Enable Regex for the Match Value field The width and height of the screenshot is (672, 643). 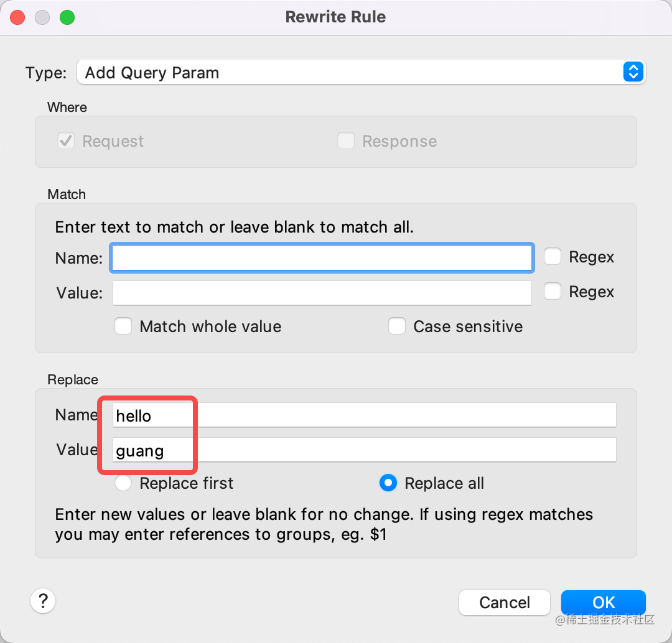pos(553,292)
